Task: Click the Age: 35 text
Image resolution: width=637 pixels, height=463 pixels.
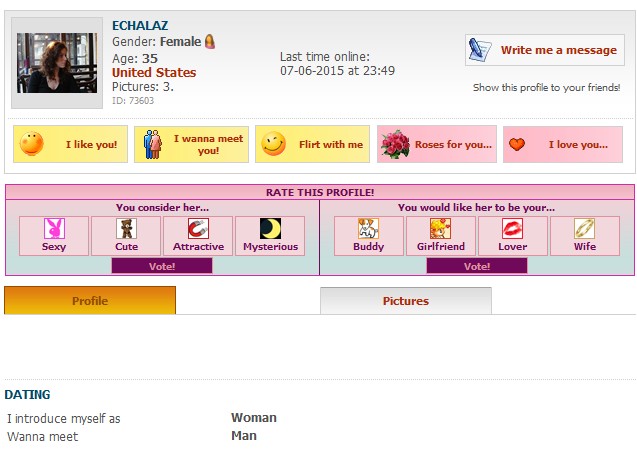Action: click(135, 58)
